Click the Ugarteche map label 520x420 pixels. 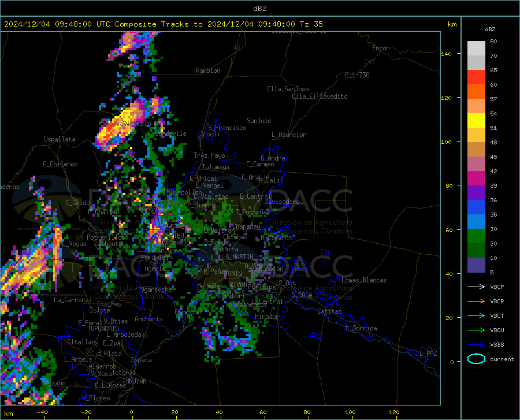click(156, 289)
